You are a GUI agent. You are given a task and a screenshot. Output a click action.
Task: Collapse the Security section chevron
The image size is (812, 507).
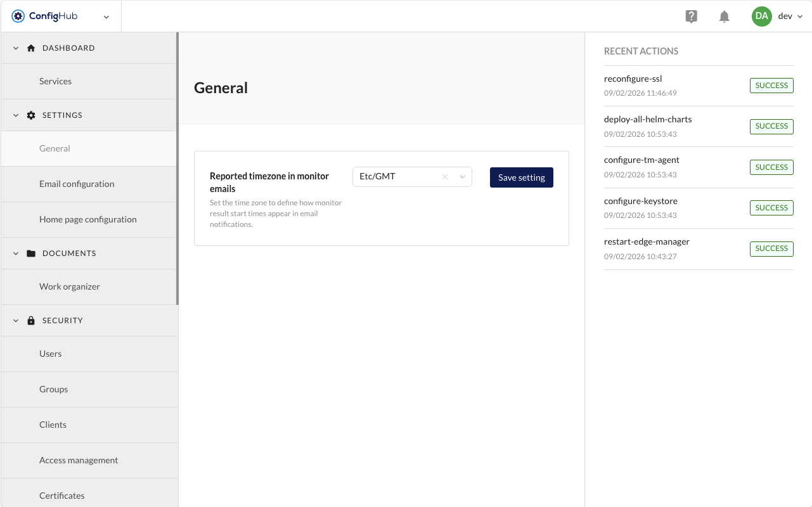[16, 321]
